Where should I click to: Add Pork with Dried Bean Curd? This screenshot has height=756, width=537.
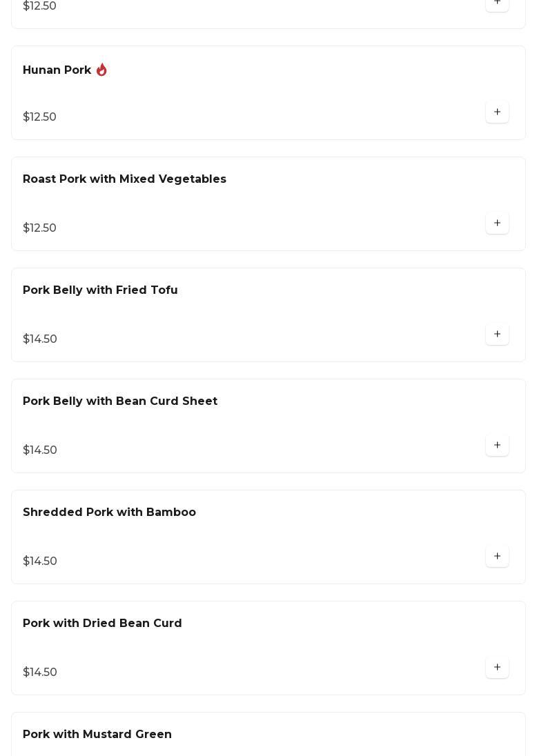coord(497,668)
